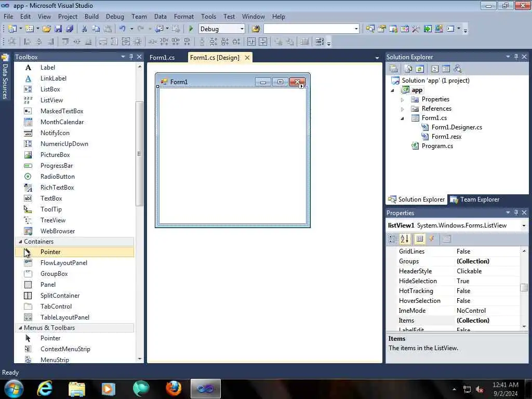This screenshot has height=399, width=532.
Task: Click the Tab Order layout toolbar icon
Action: pos(320,42)
